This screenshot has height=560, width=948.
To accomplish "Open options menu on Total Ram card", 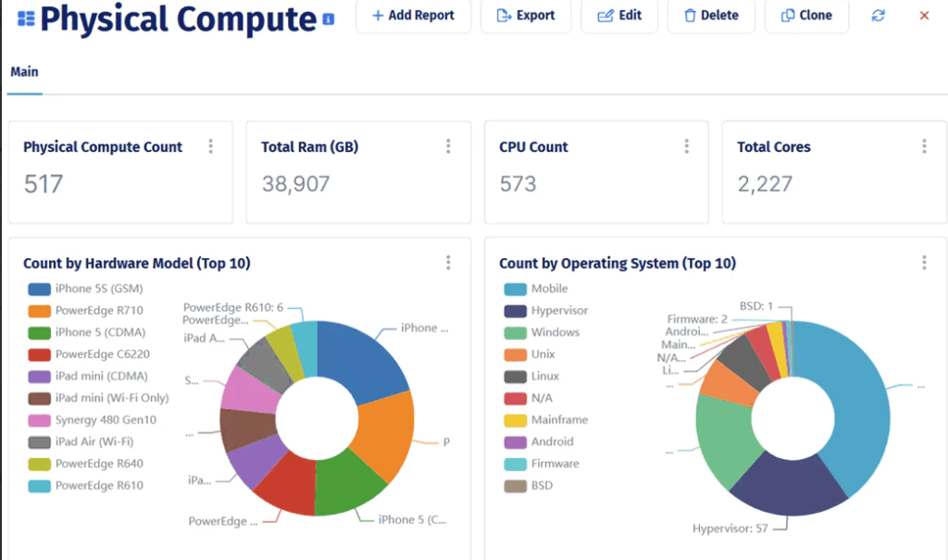I will 448,145.
